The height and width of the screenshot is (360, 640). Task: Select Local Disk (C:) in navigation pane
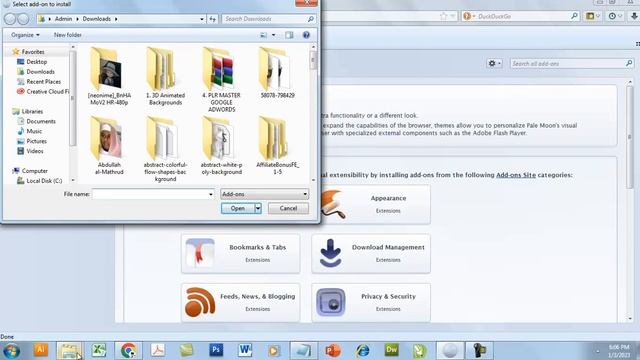(44, 181)
